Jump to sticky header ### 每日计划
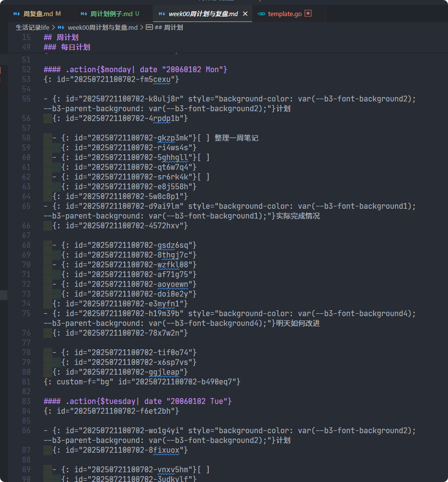The height and width of the screenshot is (482, 448). (67, 47)
